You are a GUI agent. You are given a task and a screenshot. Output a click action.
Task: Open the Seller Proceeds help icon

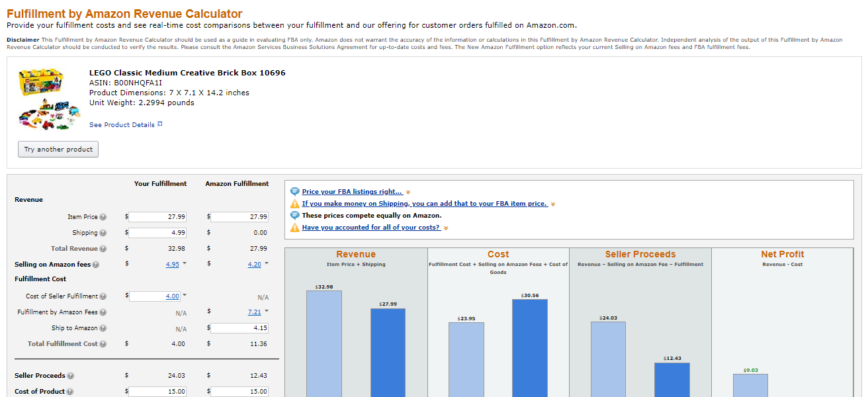pyautogui.click(x=71, y=376)
